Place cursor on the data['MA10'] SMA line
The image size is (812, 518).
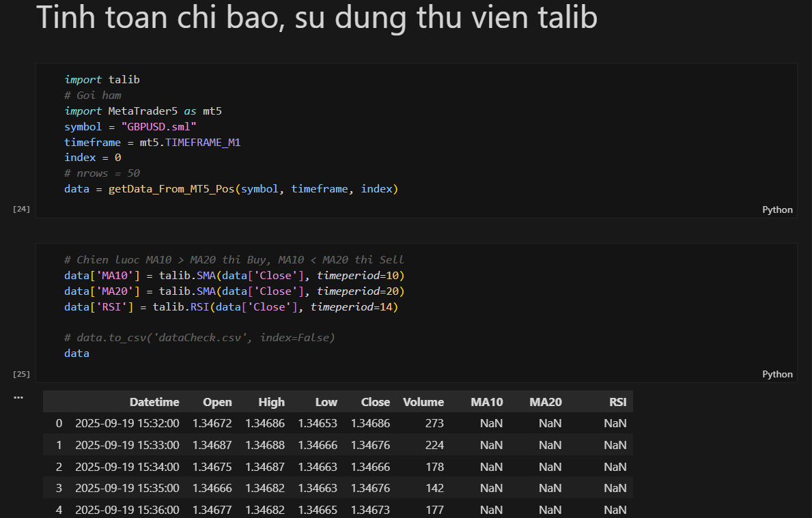[234, 276]
